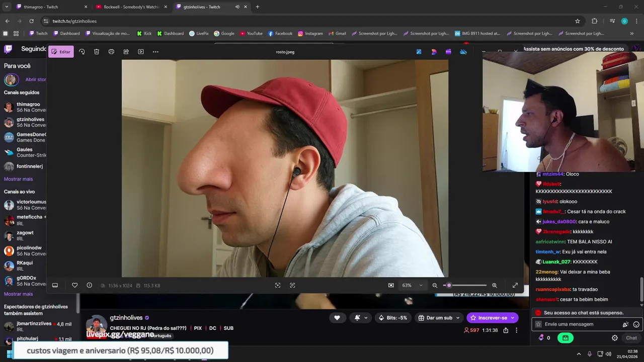Click the 1536 x 1024 dimensions text

pos(120,286)
